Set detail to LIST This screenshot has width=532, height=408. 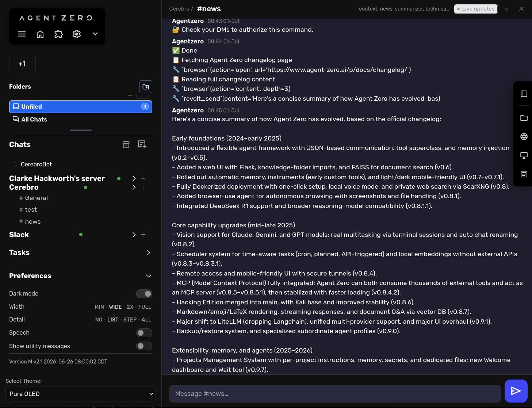pos(113,320)
